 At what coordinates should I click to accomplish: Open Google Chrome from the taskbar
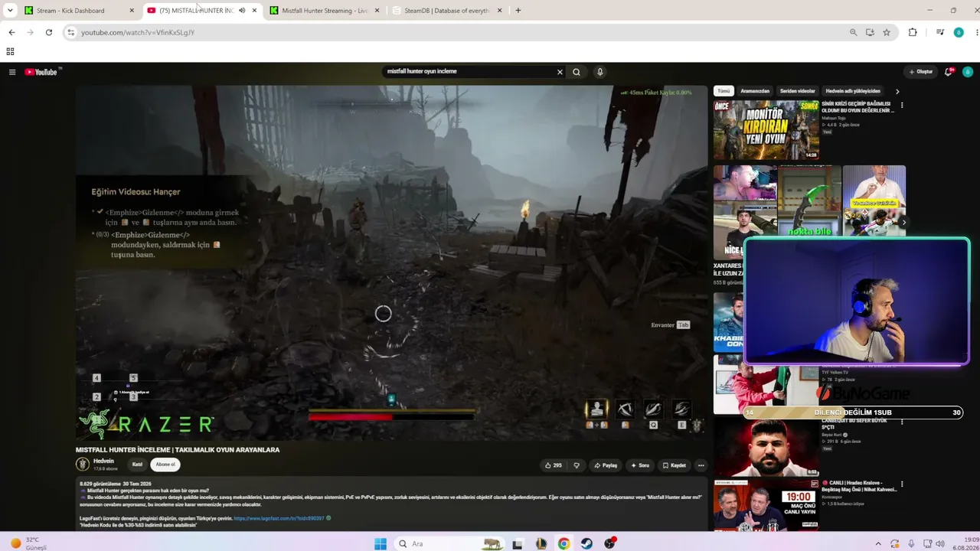(x=563, y=544)
